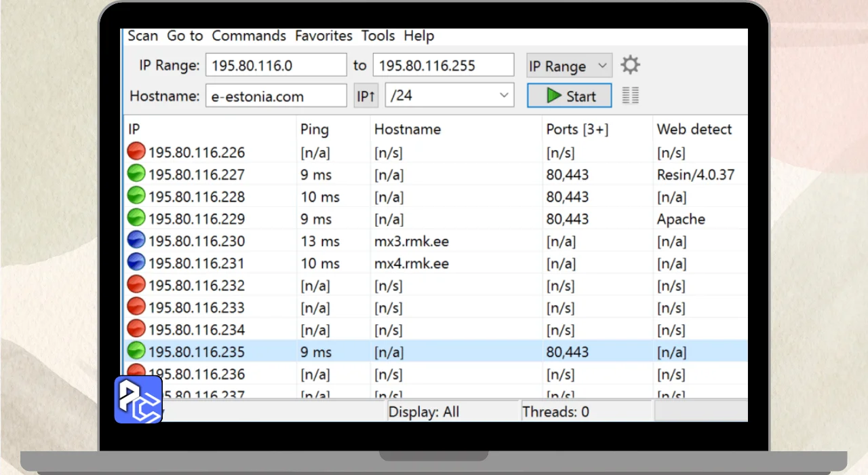Click the ending IP address field
Viewport: 868px width, 475px height.
(x=443, y=66)
